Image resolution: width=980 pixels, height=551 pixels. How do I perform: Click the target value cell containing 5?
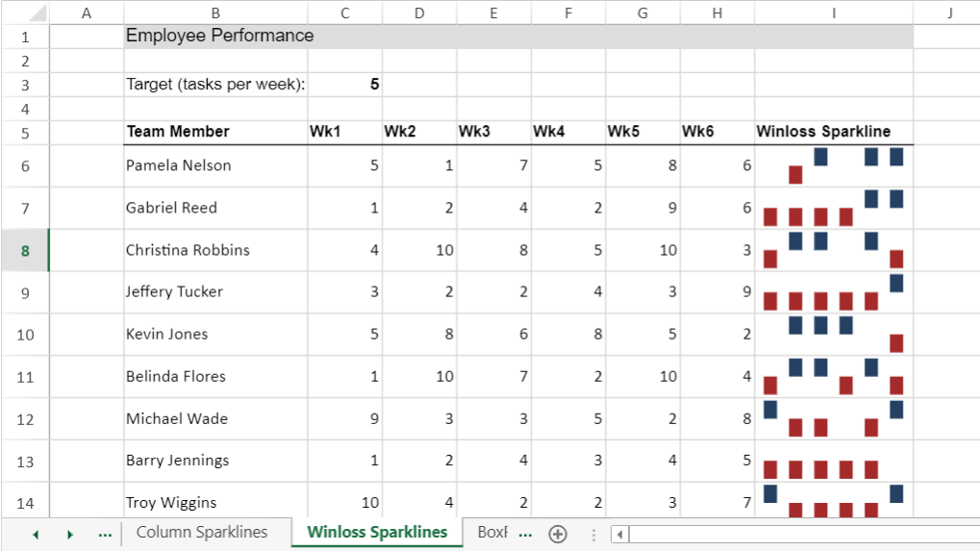pyautogui.click(x=345, y=85)
